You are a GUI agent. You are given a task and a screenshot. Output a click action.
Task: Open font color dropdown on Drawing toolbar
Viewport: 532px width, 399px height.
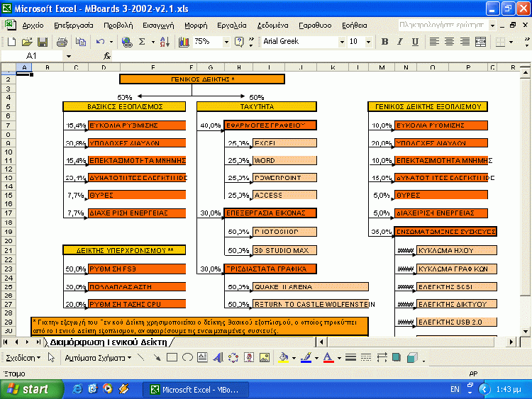click(x=339, y=358)
